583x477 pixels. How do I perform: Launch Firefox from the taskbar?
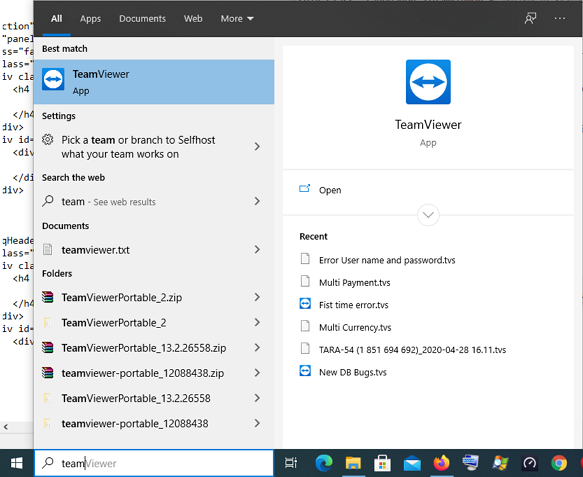(441, 463)
